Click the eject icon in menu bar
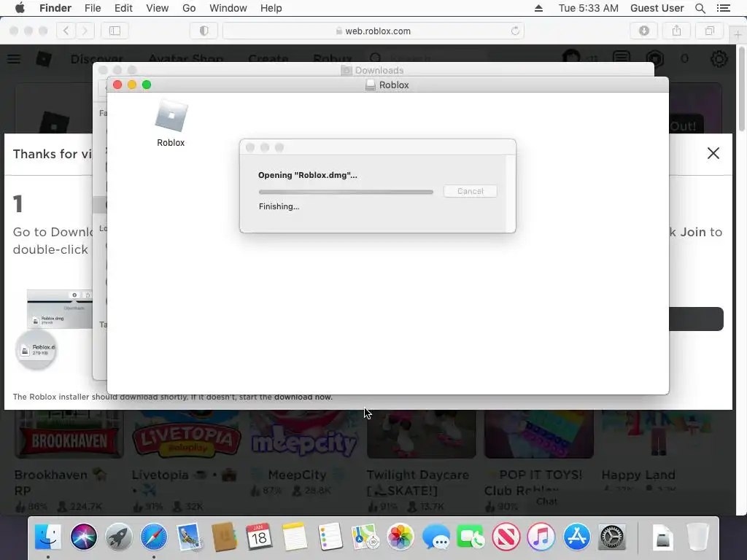The image size is (747, 560). point(539,8)
